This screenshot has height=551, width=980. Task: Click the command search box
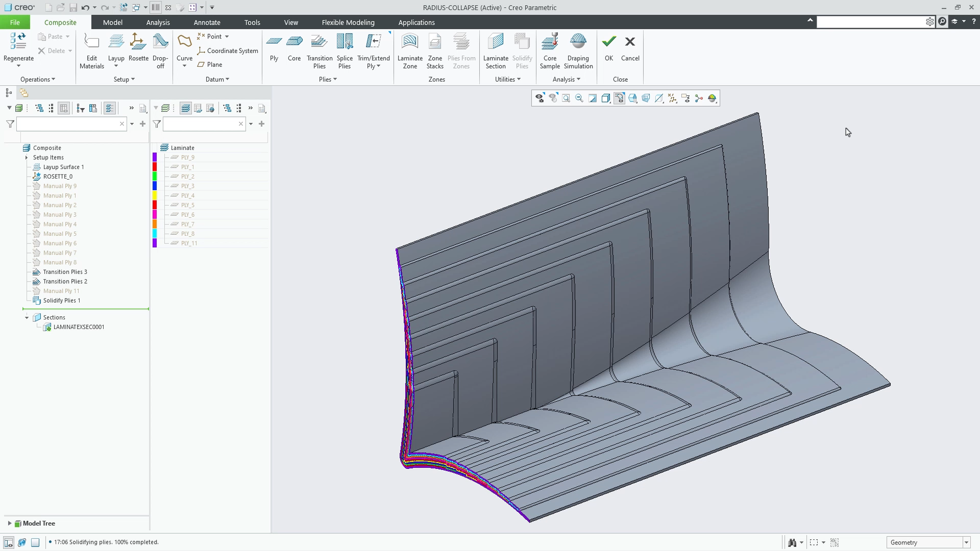pos(871,22)
